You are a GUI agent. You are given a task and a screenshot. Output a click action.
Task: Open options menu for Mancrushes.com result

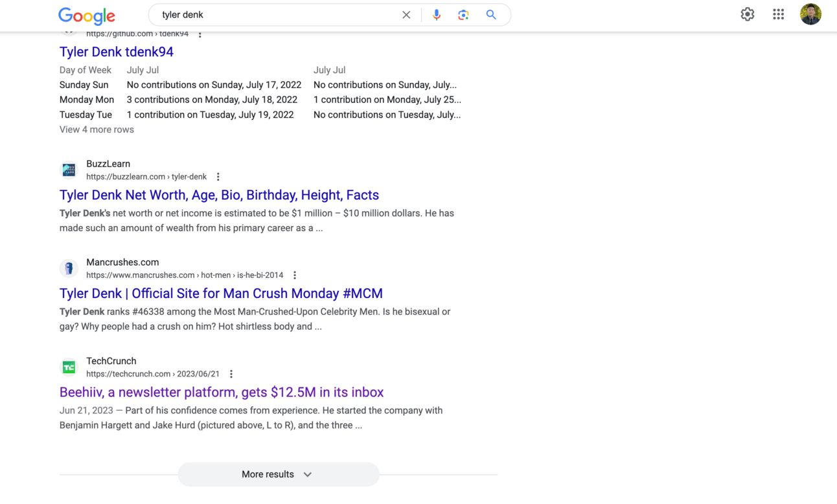[295, 275]
